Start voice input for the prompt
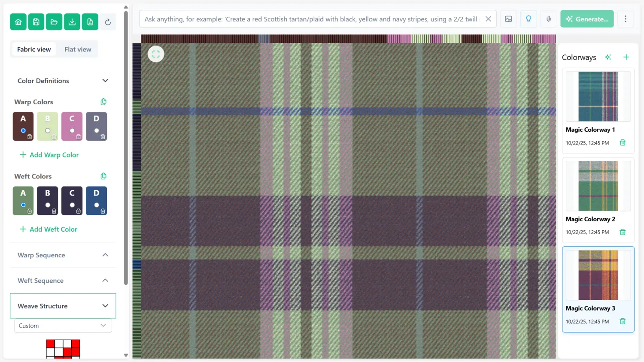 (548, 19)
